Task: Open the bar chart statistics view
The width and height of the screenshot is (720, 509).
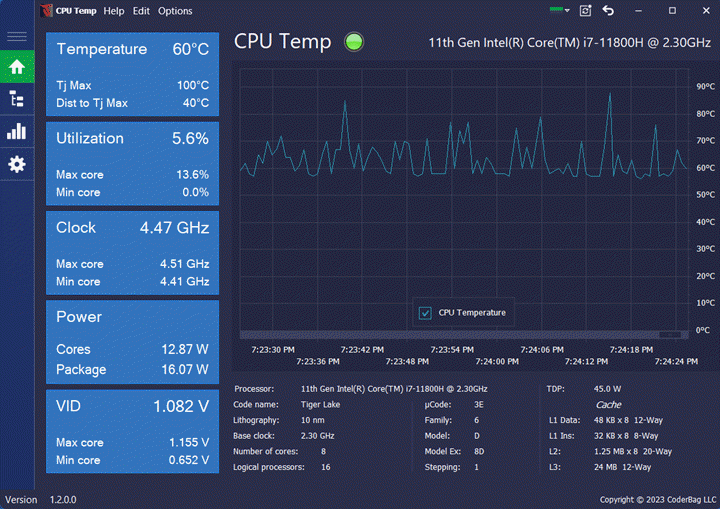Action: [17, 131]
